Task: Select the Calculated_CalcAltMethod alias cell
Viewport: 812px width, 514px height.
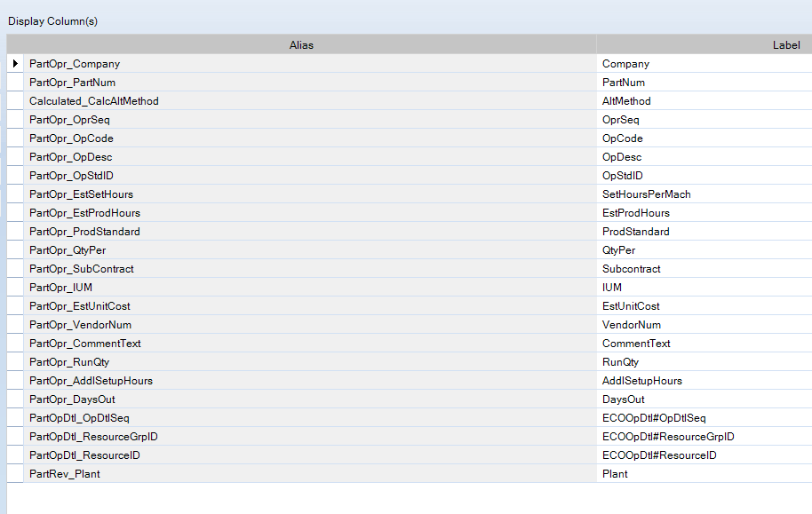Action: (310, 101)
